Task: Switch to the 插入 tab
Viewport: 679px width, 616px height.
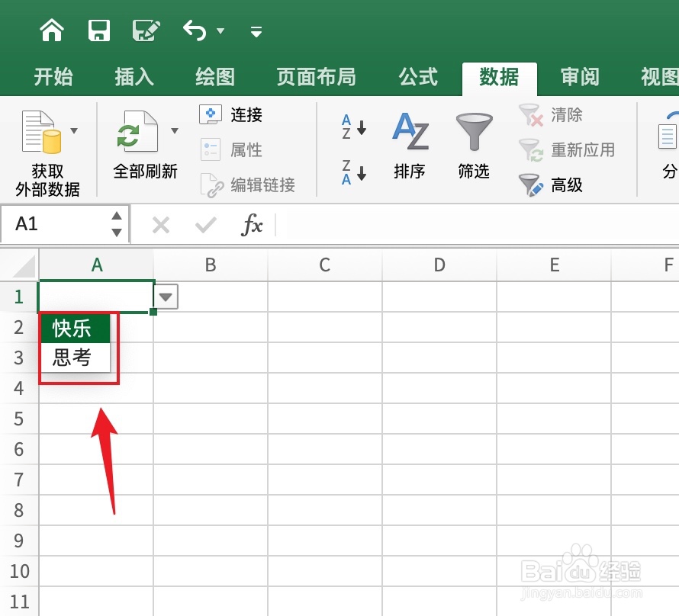Action: (x=134, y=77)
